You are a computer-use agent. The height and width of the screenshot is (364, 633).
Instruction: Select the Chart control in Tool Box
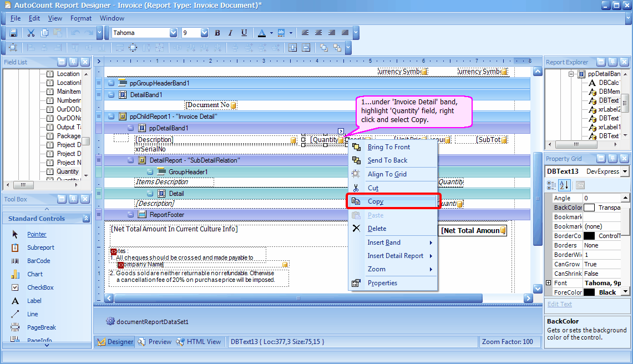coord(35,274)
